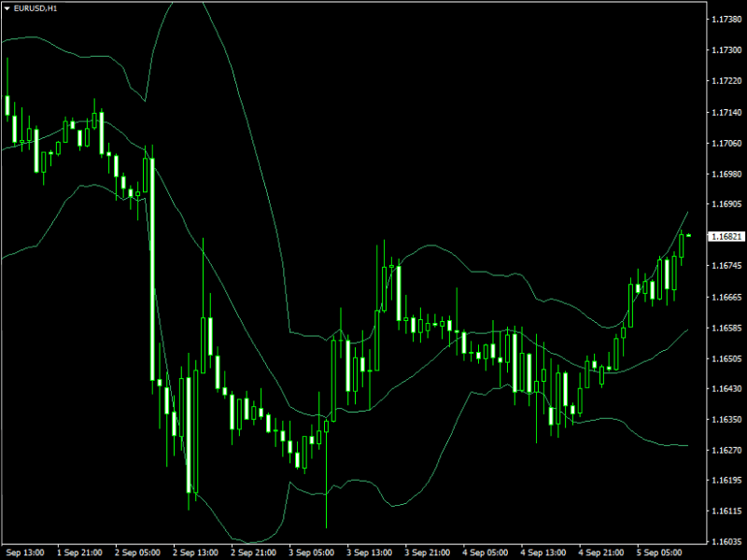Click the 1.16505 price axis label

[x=726, y=358]
